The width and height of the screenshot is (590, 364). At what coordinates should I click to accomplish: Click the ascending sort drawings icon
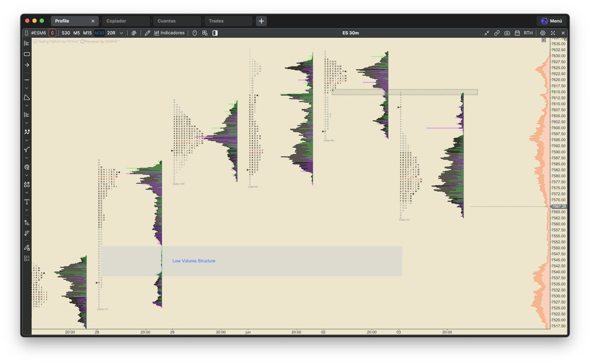27,223
